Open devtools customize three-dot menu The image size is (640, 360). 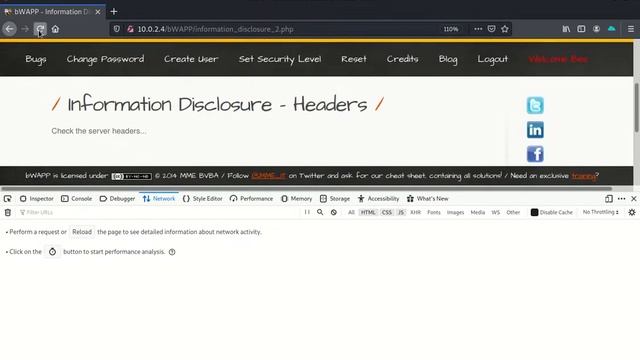point(621,199)
